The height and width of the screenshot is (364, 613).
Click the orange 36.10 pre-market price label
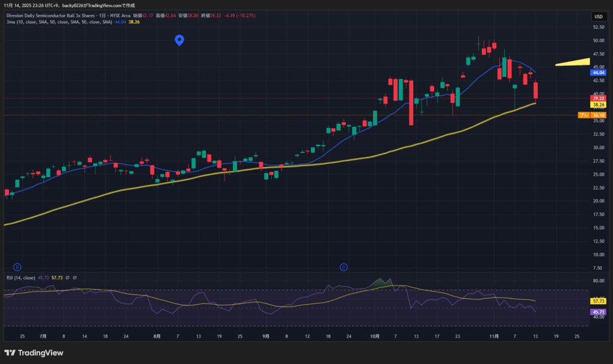coord(598,115)
